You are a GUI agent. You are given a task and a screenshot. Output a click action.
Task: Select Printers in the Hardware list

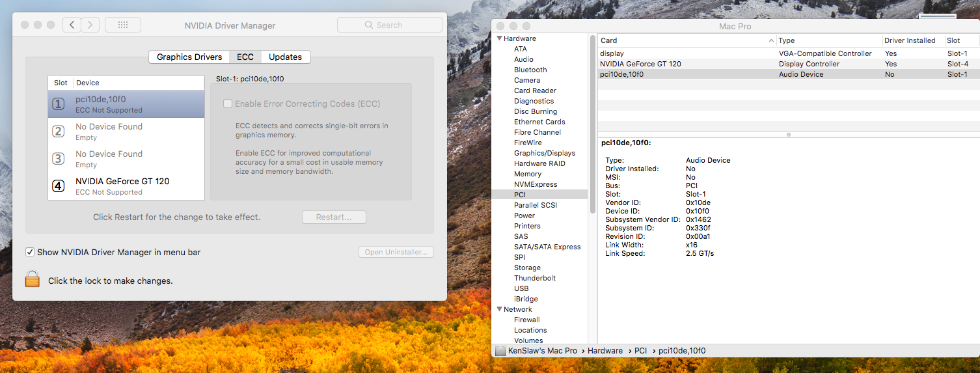pyautogui.click(x=527, y=226)
